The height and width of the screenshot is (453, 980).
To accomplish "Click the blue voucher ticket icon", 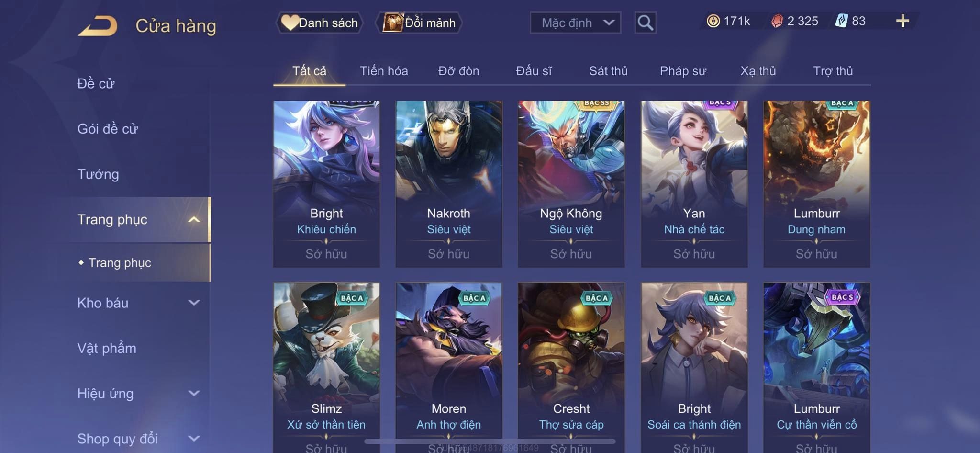I will 842,21.
